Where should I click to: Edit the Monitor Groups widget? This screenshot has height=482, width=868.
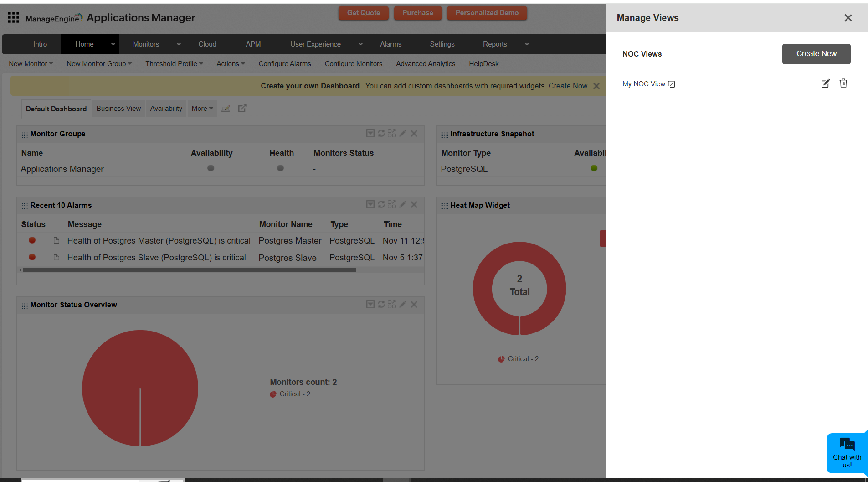point(403,133)
